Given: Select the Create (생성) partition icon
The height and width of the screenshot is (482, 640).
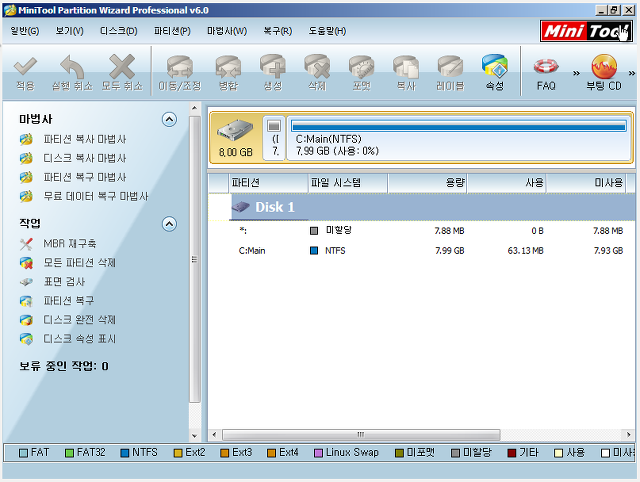Looking at the screenshot, I should point(273,66).
